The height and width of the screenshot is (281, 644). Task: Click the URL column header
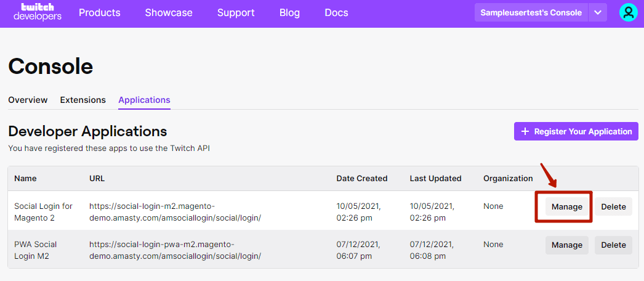(x=97, y=179)
